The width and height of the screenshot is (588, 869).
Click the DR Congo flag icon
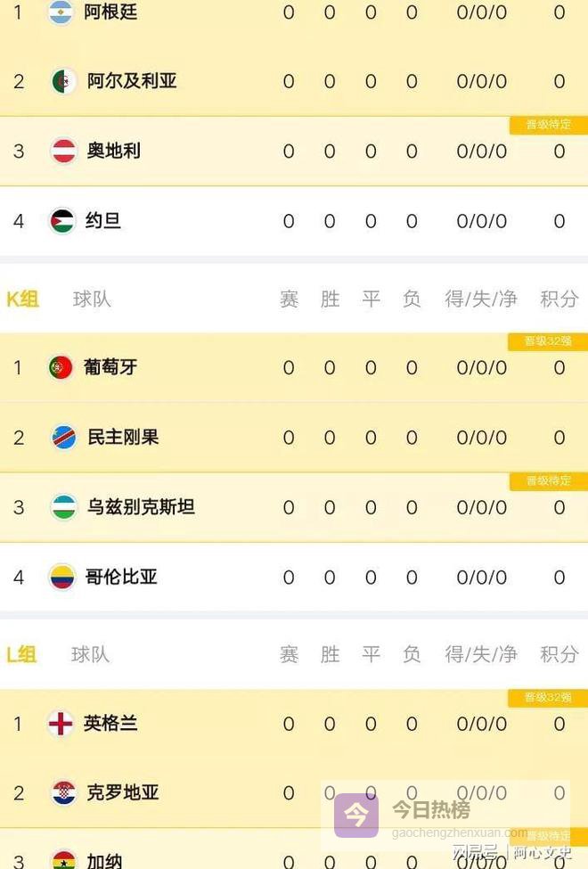coord(63,438)
